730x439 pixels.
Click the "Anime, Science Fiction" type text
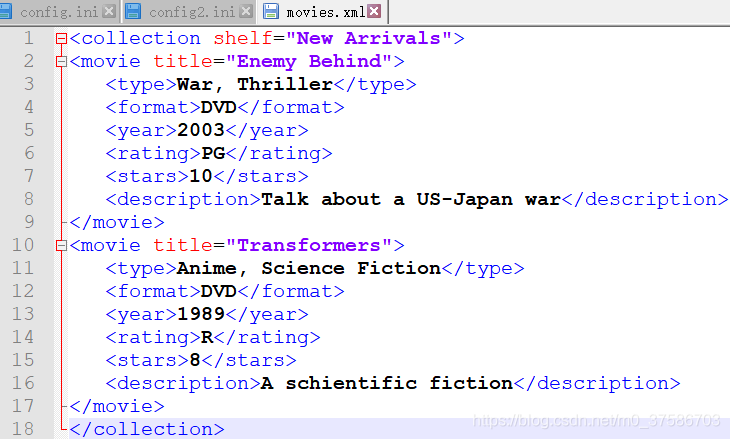tap(309, 268)
